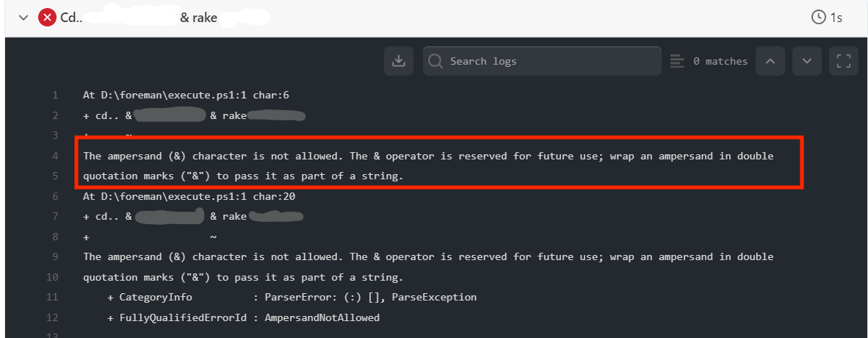Image resolution: width=868 pixels, height=338 pixels.
Task: Click the lines icon beside "0 matches"
Action: pos(678,61)
